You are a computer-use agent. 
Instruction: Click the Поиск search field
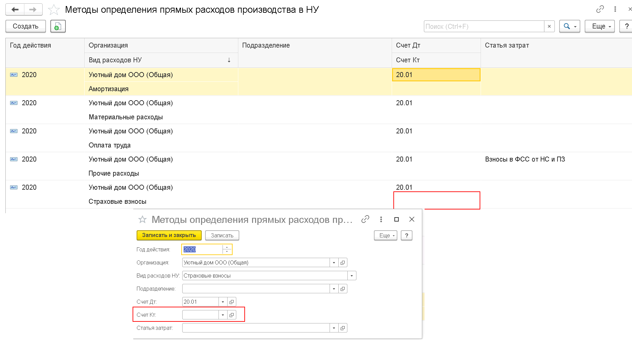(x=484, y=26)
